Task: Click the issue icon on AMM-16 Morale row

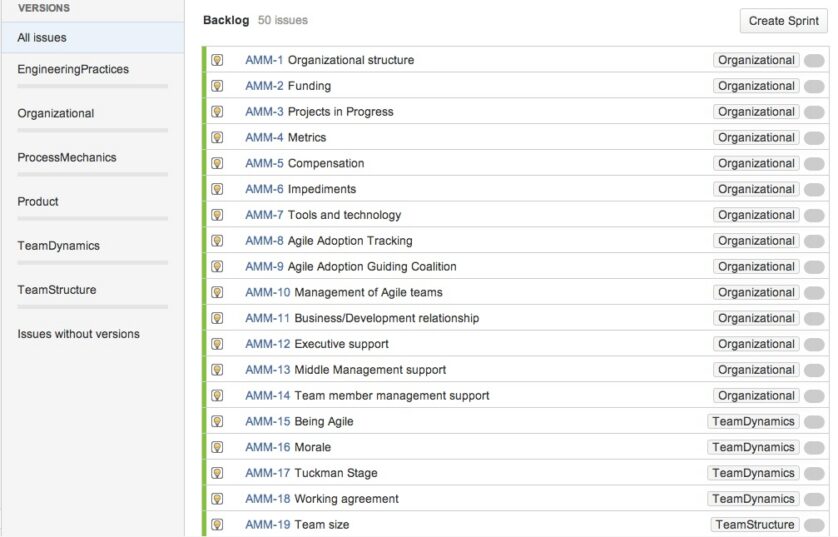Action: coord(217,447)
